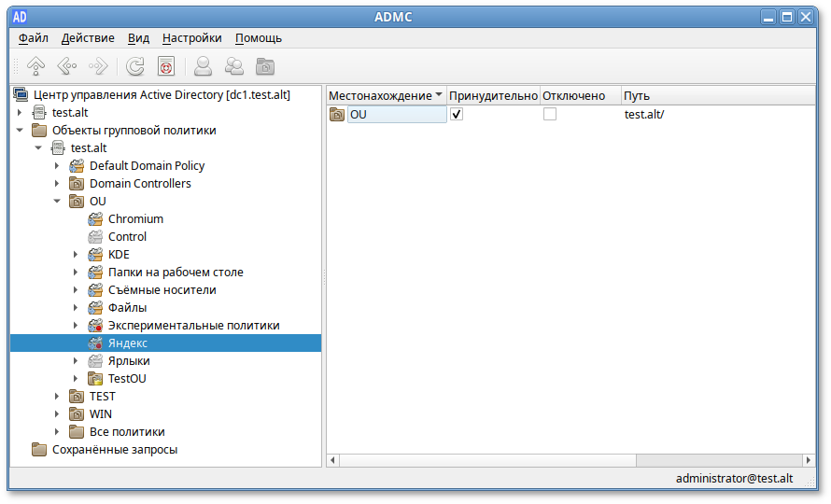
Task: Click the create organizational unit icon
Action: pos(266,66)
